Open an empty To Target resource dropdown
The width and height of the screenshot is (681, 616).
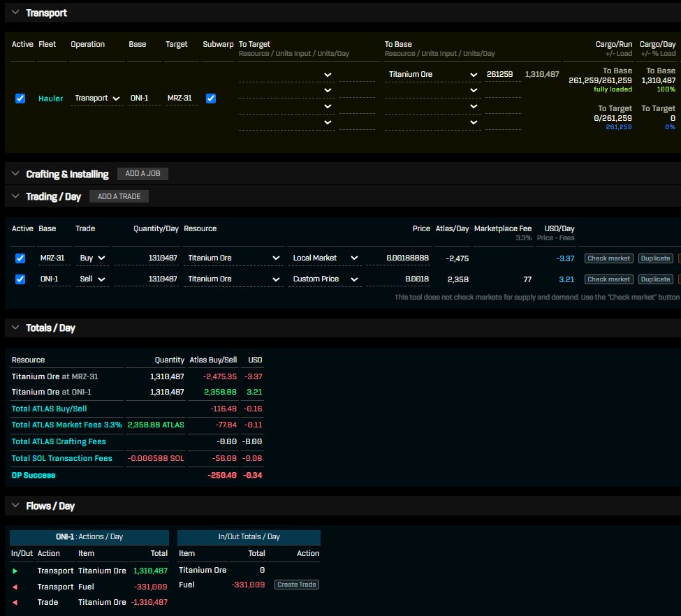(328, 74)
